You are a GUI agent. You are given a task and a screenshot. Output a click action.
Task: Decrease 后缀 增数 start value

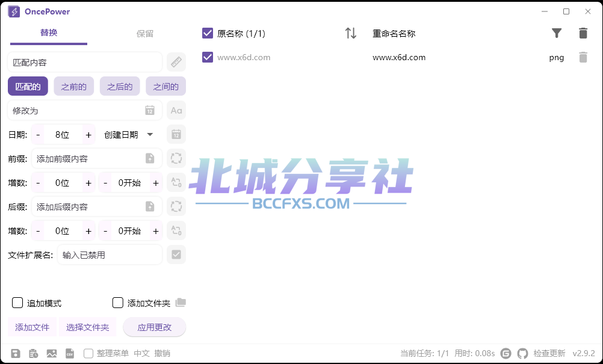(x=105, y=230)
